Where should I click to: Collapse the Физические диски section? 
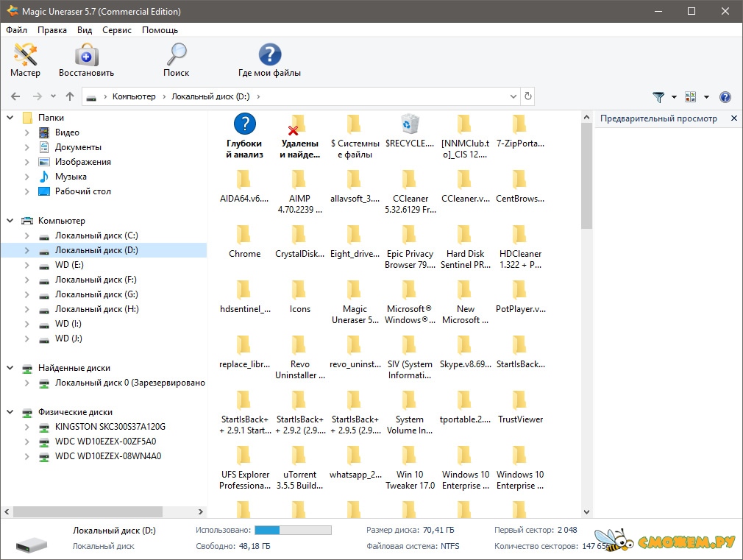click(x=10, y=412)
